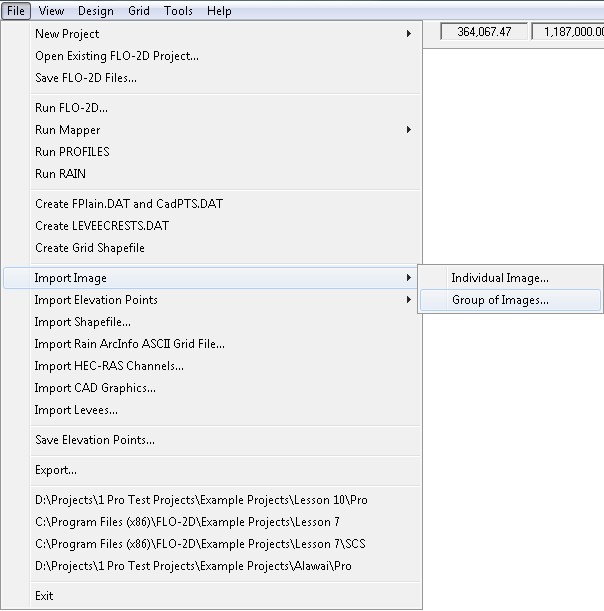
Task: Select Group of Images option
Action: [500, 300]
